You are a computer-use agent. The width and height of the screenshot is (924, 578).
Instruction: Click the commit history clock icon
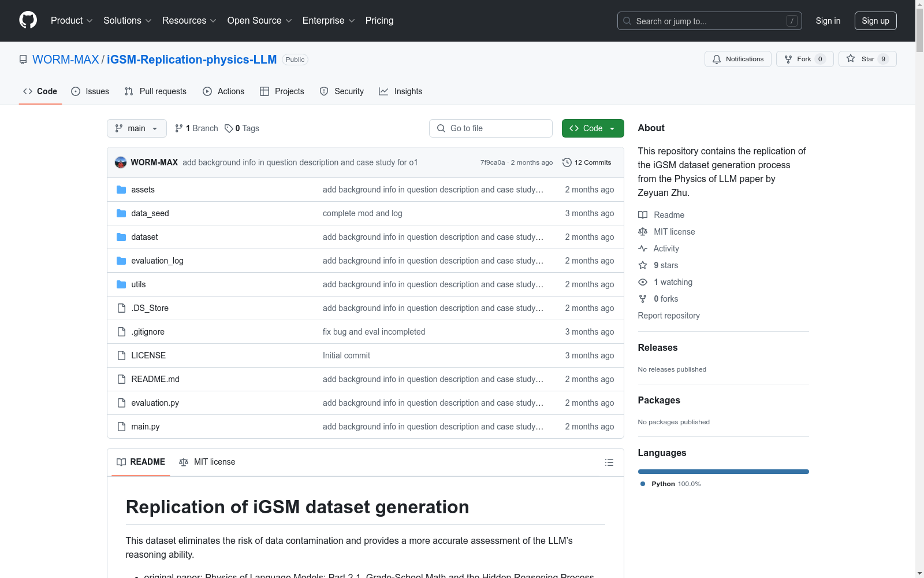click(567, 162)
